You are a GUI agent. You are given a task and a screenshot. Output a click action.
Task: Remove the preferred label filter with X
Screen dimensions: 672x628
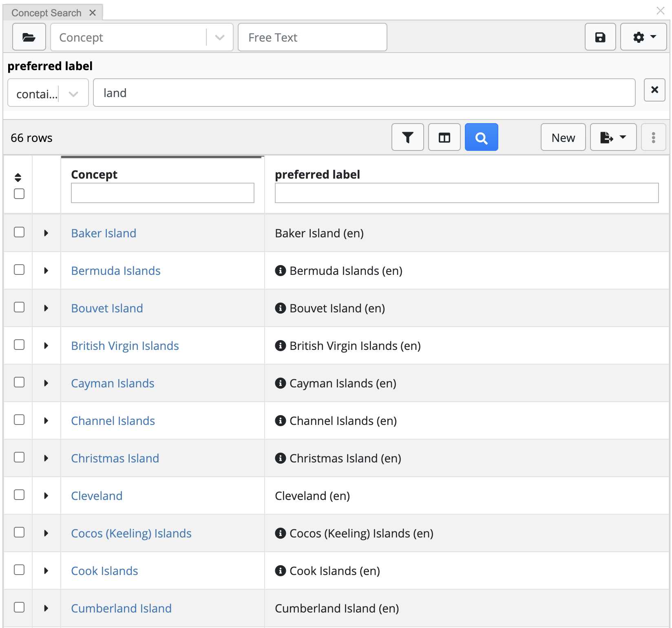[x=654, y=90]
